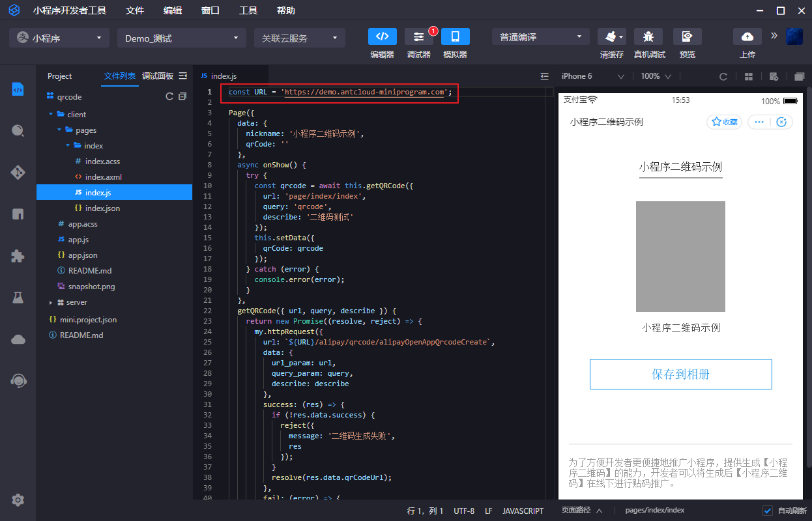Viewport: 812px width, 521px height.
Task: Open the 编辑 menu
Action: pos(173,10)
